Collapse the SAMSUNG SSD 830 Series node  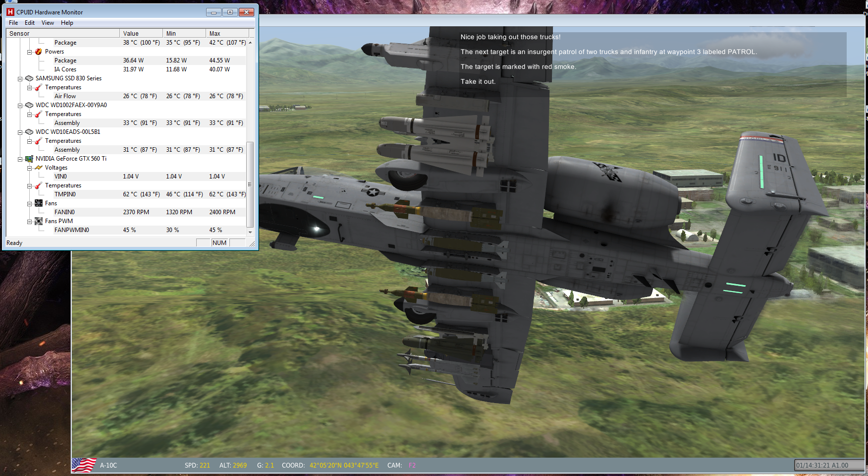tap(20, 79)
